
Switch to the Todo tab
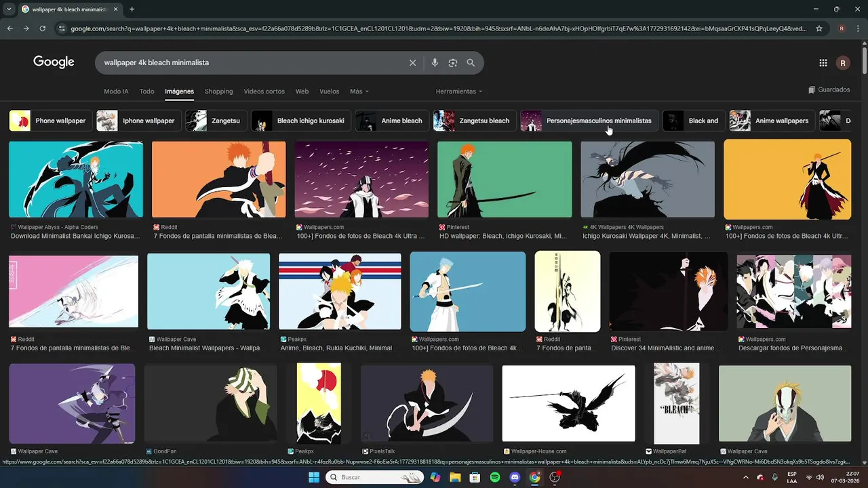[x=146, y=91]
